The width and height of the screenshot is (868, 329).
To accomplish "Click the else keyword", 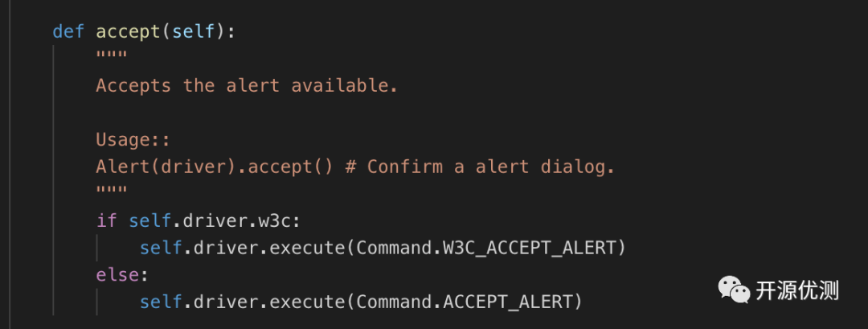I will [117, 274].
